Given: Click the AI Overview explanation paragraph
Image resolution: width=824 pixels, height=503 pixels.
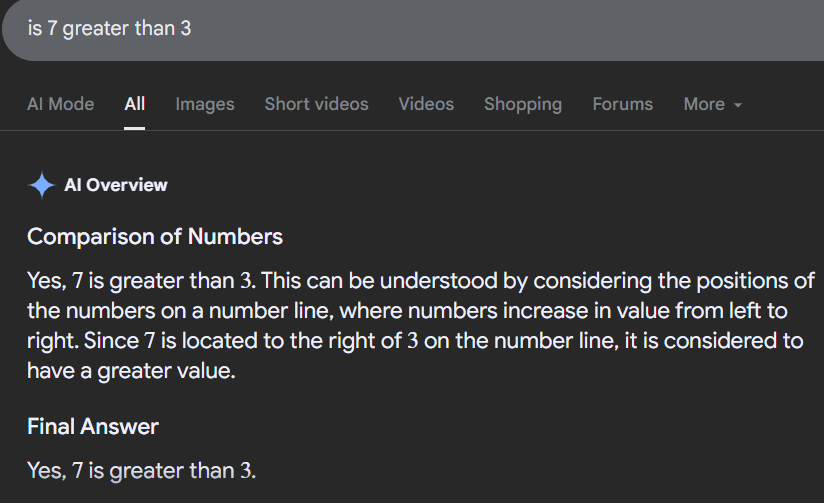Looking at the screenshot, I should point(420,326).
